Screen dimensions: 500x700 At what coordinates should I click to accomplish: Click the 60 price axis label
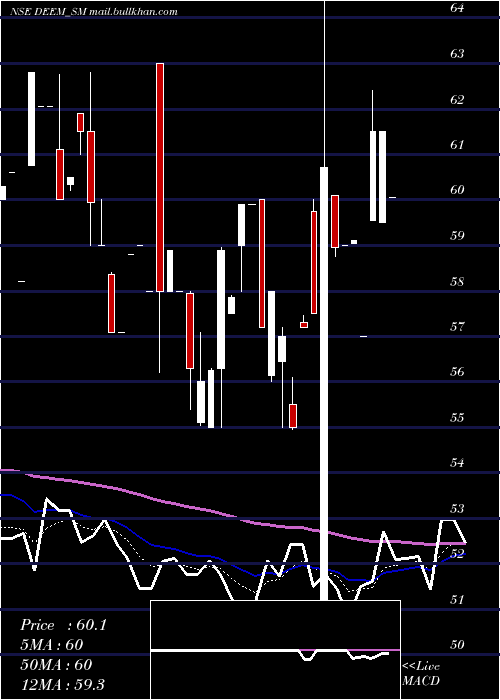coord(457,190)
